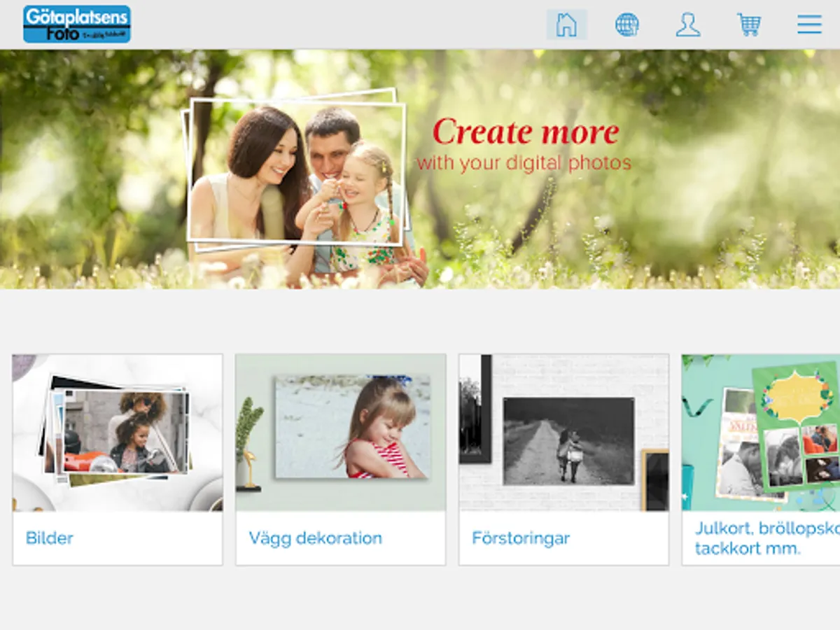The width and height of the screenshot is (840, 630).
Task: Expand the three-line menu at top right
Action: pyautogui.click(x=808, y=24)
